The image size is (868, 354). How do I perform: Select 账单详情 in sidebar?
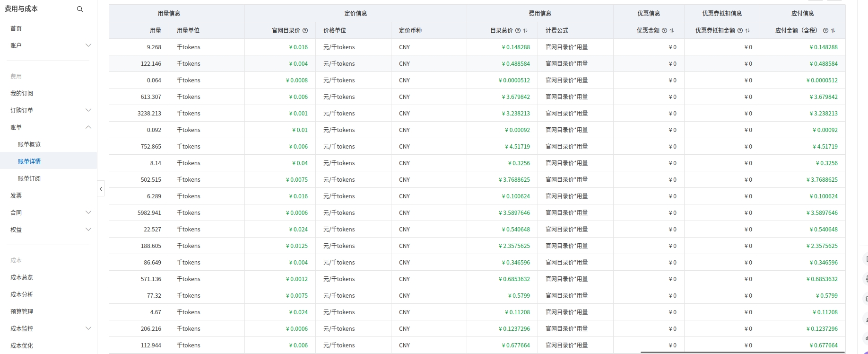pos(29,161)
